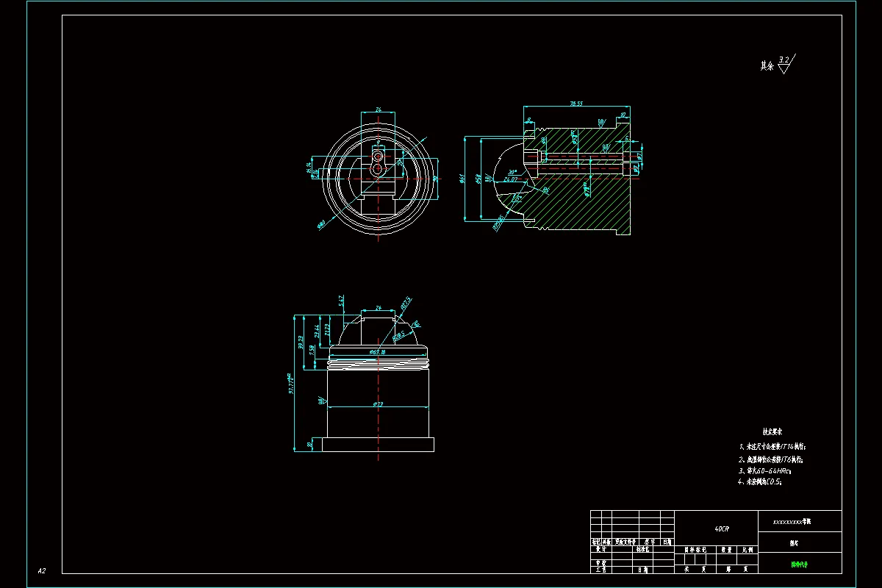The height and width of the screenshot is (588, 882).
Task: Click the Φ61 diameter in section view
Action: [x=461, y=179]
